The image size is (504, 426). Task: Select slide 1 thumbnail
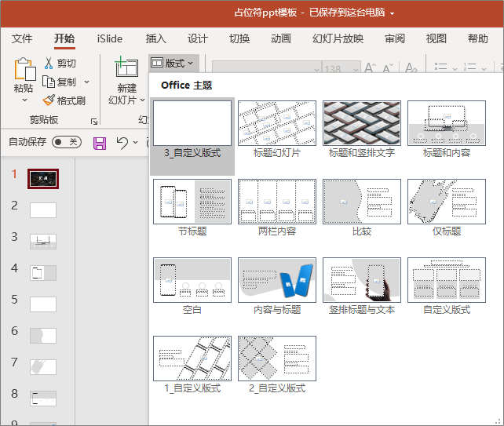point(43,179)
